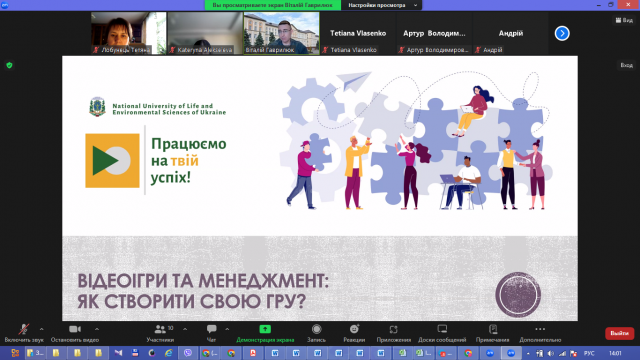Click the National University of Life and Environmental Sciences logo
640x360 pixels.
157,108
